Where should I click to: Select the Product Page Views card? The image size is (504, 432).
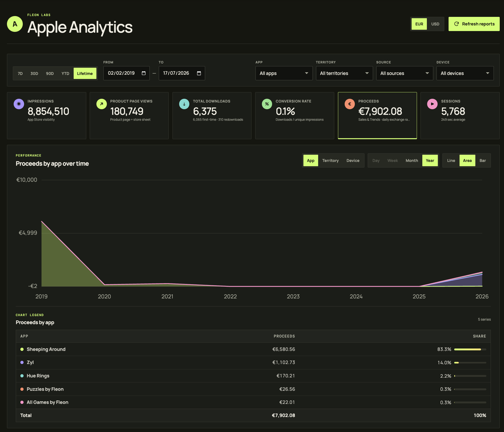coord(129,116)
